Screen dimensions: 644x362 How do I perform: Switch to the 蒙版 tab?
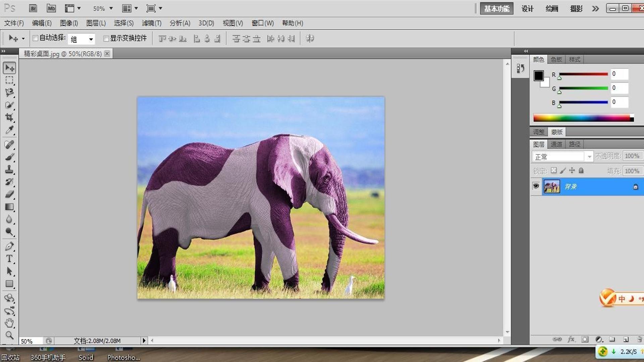tap(557, 132)
